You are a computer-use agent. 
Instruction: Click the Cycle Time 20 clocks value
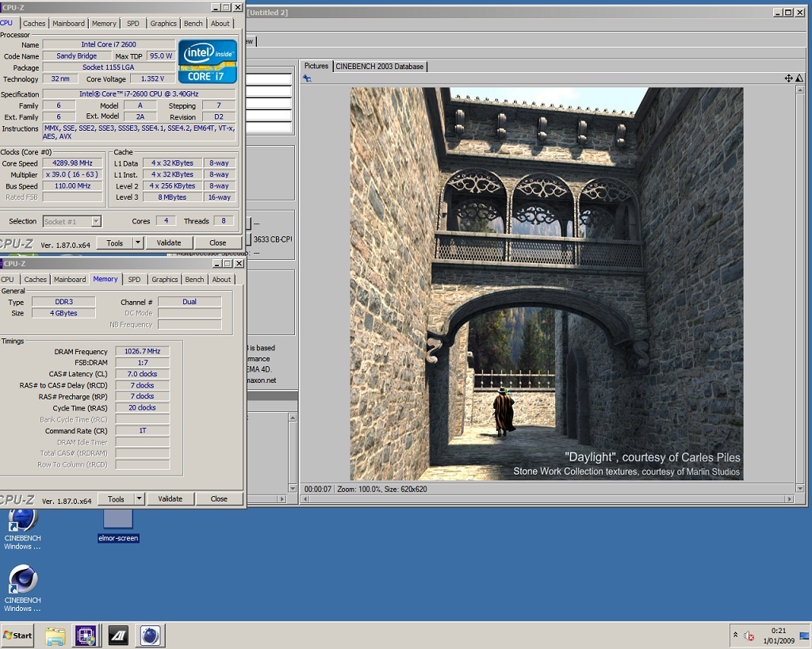coord(143,408)
